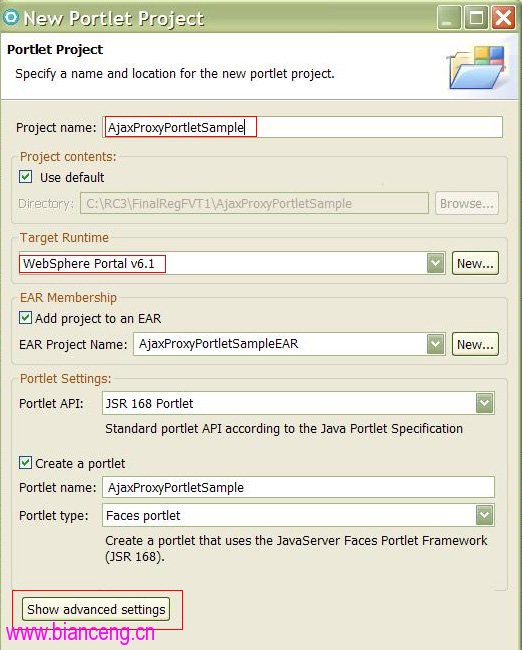Click the Browse button for Directory

[467, 203]
